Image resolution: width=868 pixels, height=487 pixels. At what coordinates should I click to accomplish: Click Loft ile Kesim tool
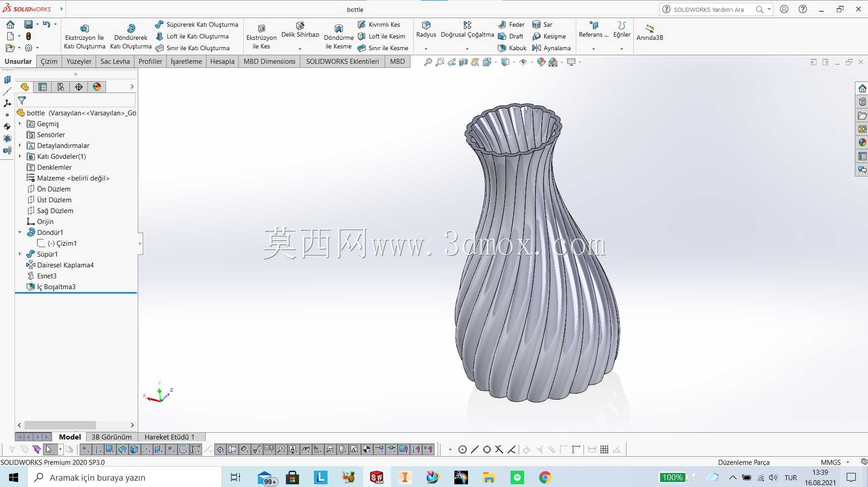pos(381,36)
